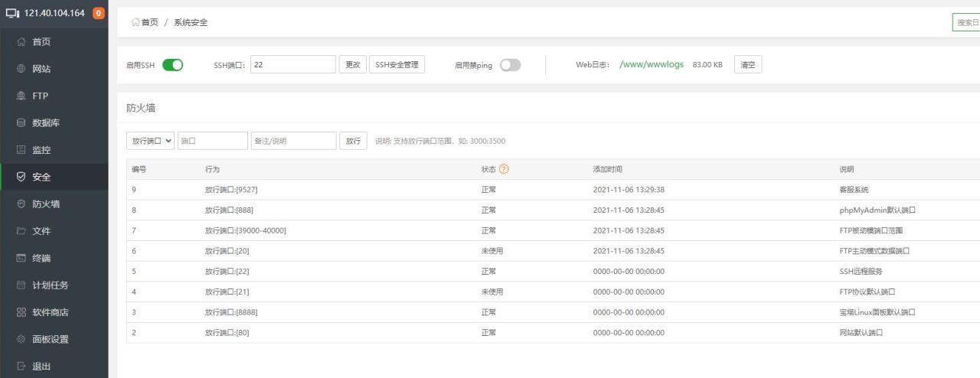The image size is (980, 378).
Task: Click the orange help icon beside 状态
Action: coord(504,169)
